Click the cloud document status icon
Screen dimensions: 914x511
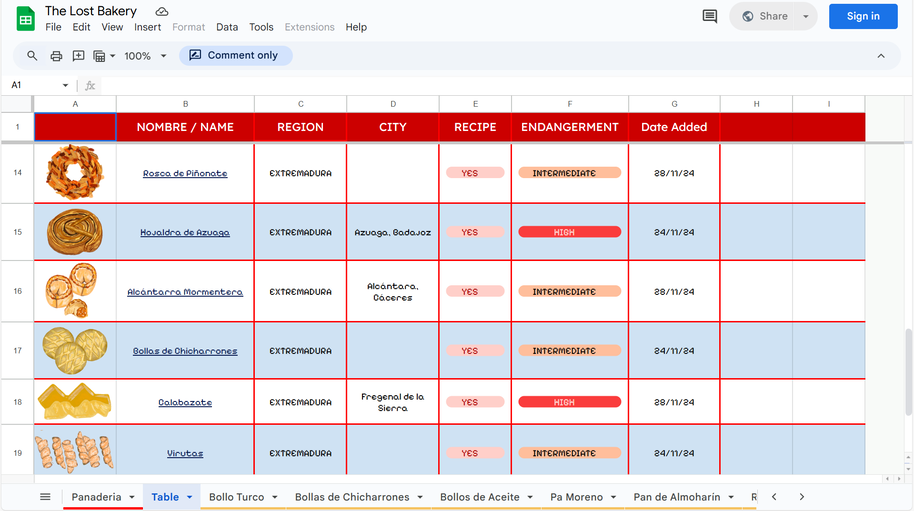pyautogui.click(x=162, y=11)
